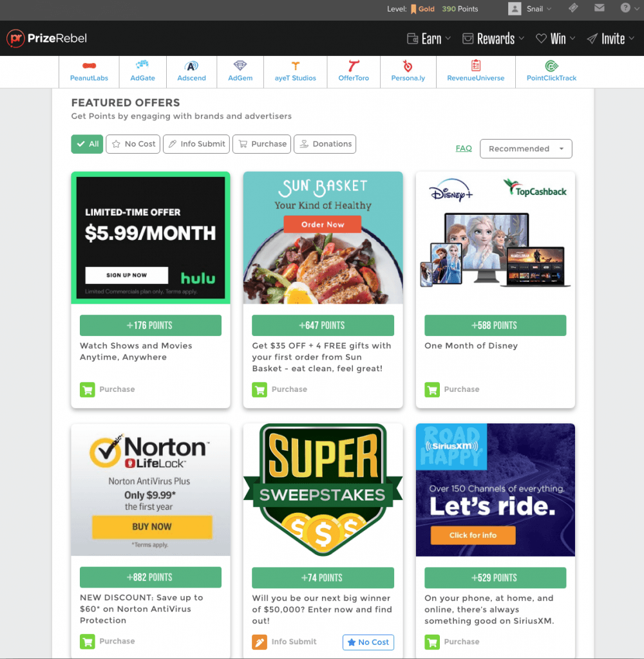Viewport: 644px width, 659px height.
Task: Expand the Invite menu chevron
Action: coord(631,38)
